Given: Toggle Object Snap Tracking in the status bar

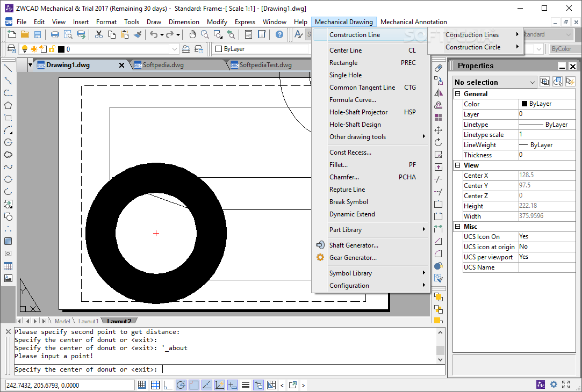Looking at the screenshot, I should click(x=207, y=385).
